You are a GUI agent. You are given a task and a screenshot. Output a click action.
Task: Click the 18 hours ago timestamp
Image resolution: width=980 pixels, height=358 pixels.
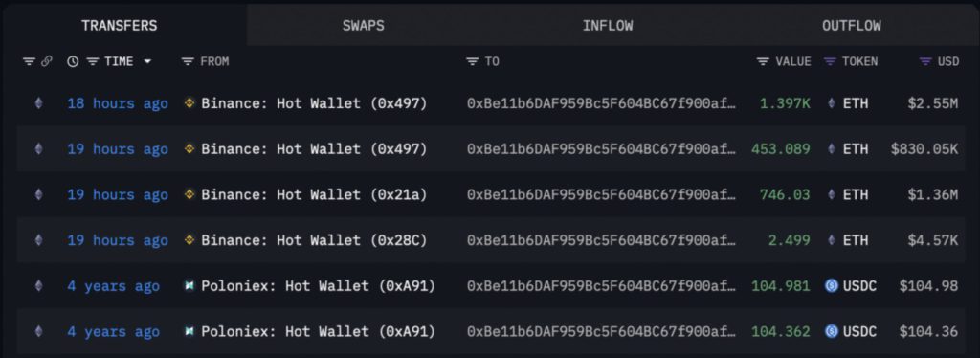(x=118, y=103)
